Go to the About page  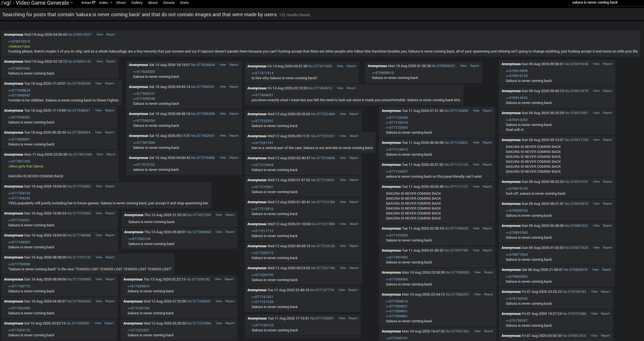point(153,2)
